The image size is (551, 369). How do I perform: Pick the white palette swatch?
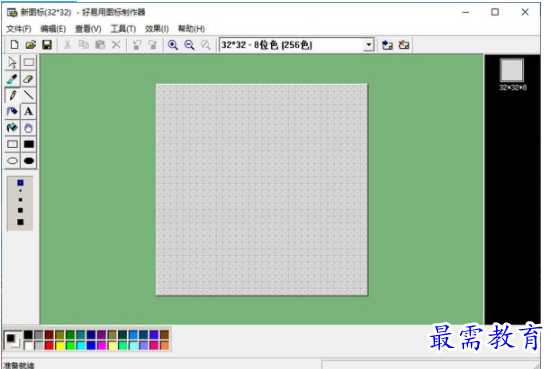pyautogui.click(x=28, y=345)
